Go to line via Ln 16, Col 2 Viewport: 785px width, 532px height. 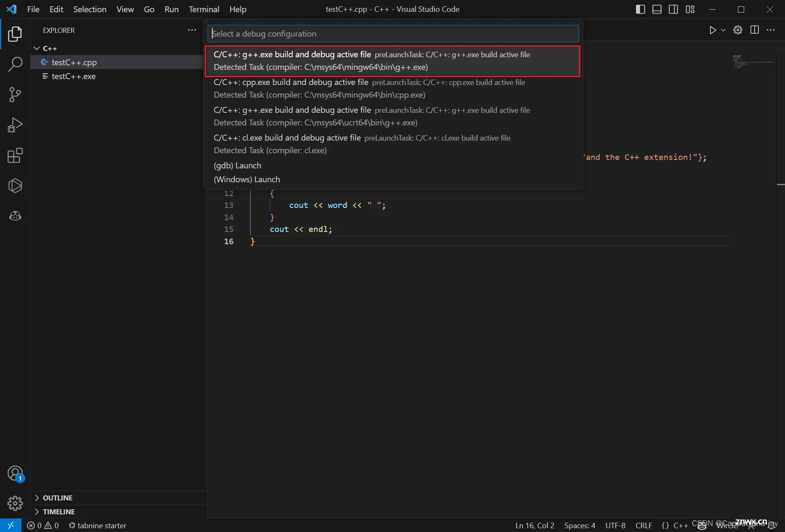click(x=535, y=525)
